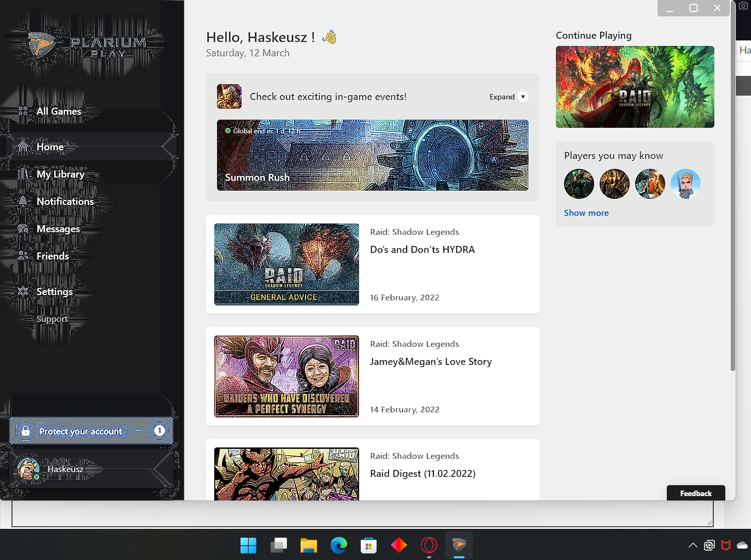The image size is (751, 560).
Task: Click the "Jamey&Megan's Love Story" article title
Action: [431, 362]
